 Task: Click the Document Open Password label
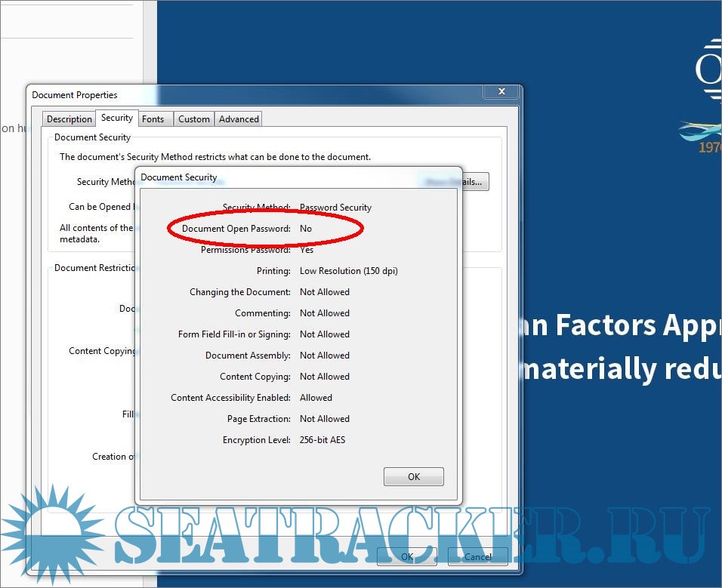pos(236,229)
